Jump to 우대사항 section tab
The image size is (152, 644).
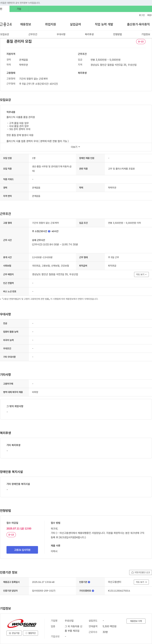click(x=61, y=34)
